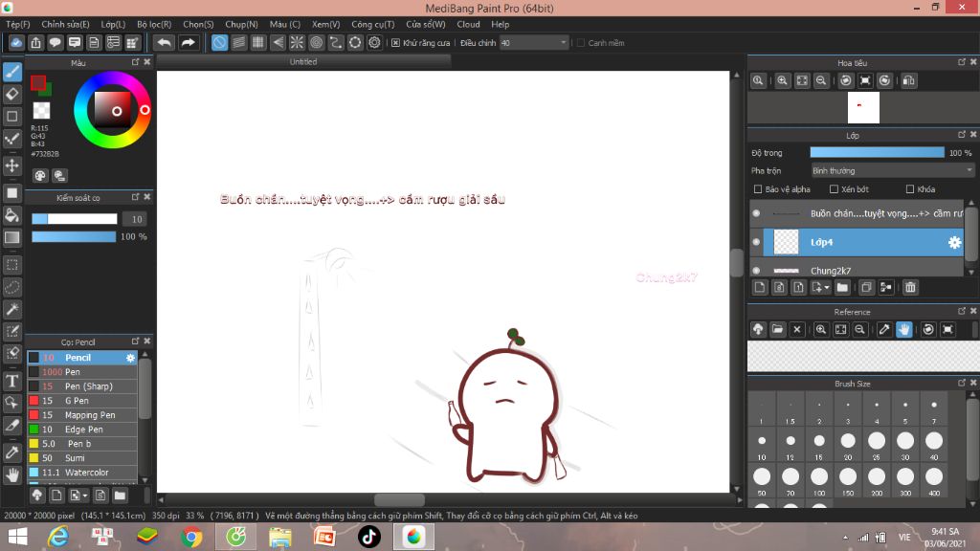This screenshot has width=980, height=551.
Task: Hide the Lớp4 layer
Action: point(756,242)
